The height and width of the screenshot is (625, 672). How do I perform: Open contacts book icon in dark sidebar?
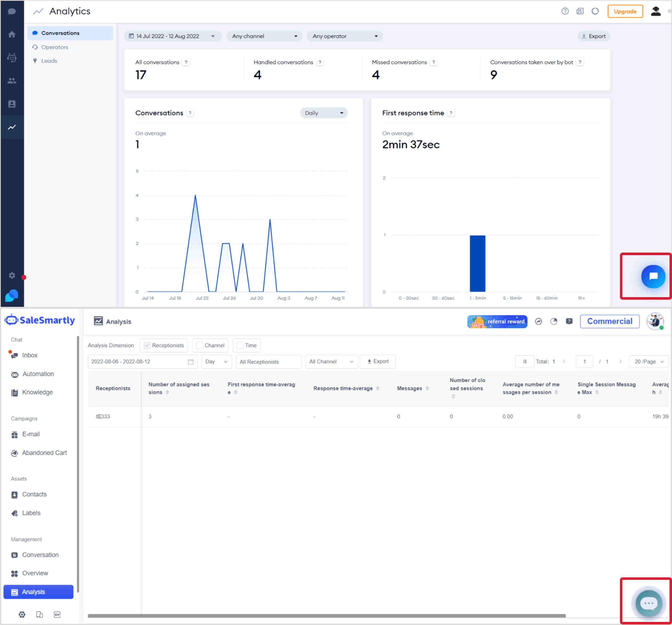click(12, 104)
